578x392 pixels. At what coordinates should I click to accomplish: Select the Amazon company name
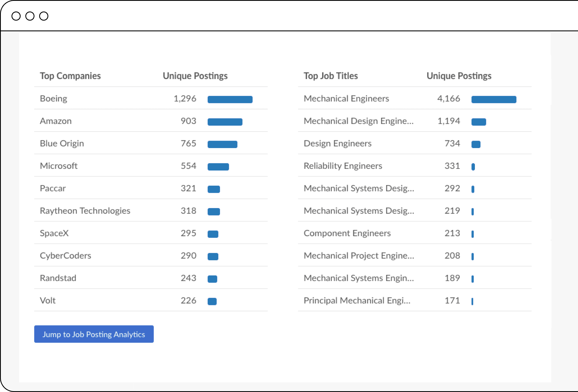[56, 121]
